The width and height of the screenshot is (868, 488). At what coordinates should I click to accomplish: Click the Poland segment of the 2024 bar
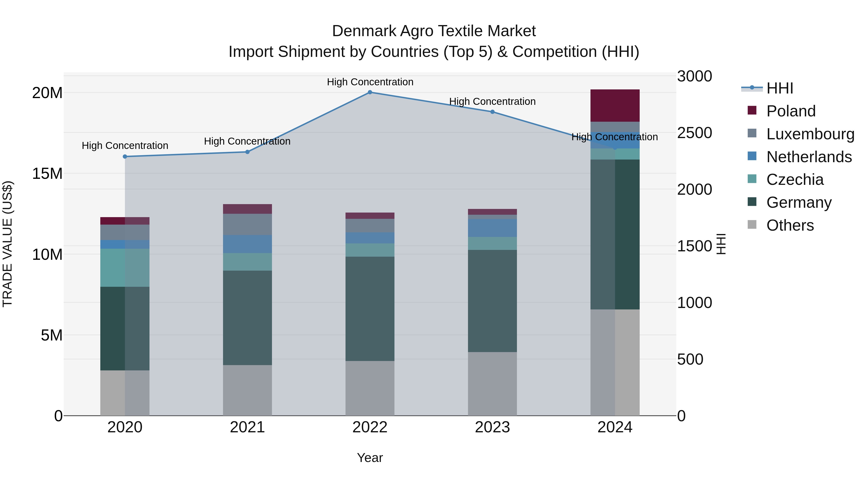pyautogui.click(x=615, y=106)
